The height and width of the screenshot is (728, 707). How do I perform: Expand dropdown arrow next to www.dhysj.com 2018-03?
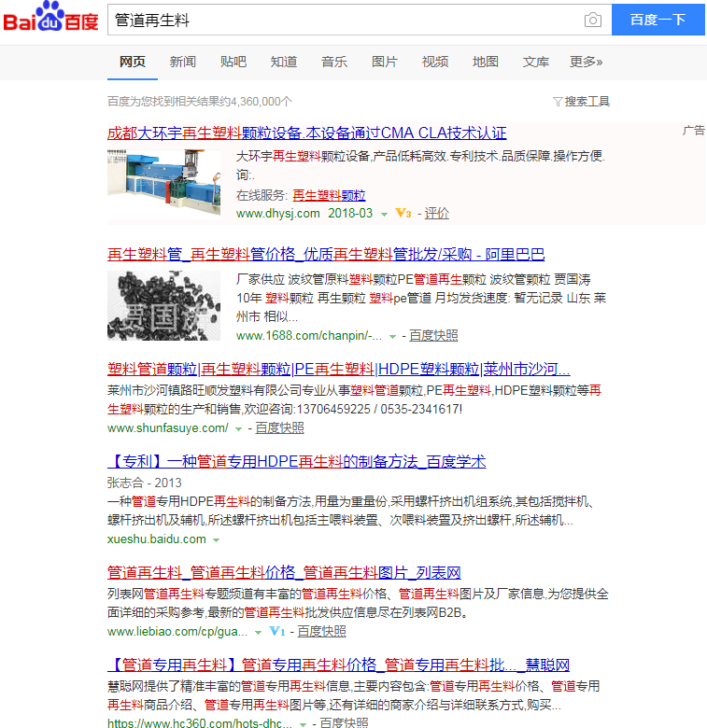[x=384, y=215]
